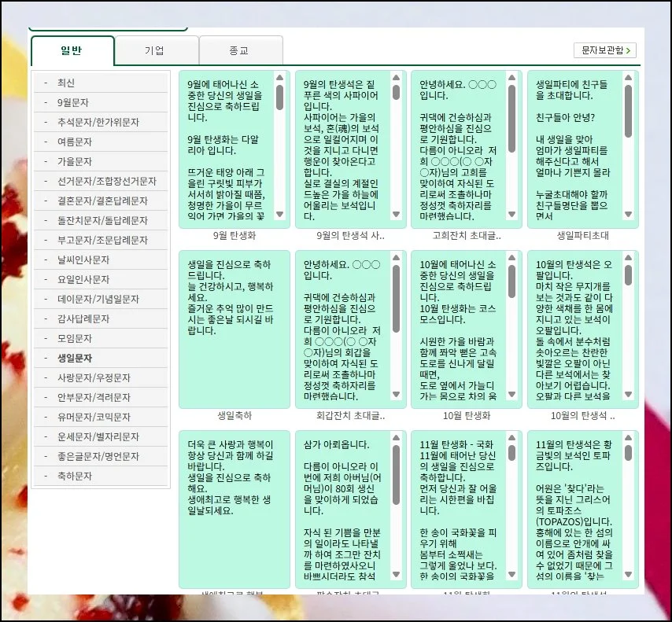Select 결혼문자/결혼답례문자 category

(x=102, y=201)
